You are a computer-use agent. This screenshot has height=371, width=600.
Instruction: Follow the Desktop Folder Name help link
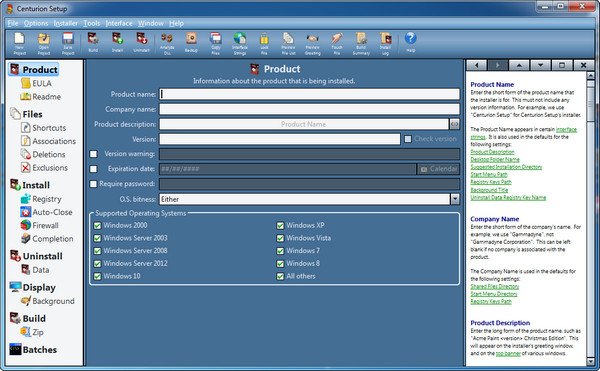coord(495,159)
